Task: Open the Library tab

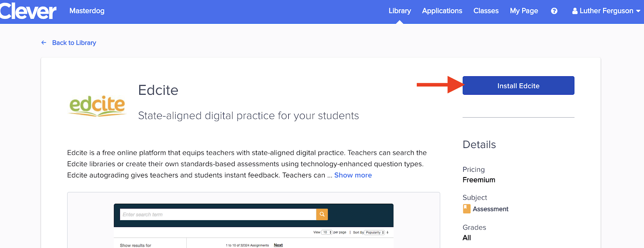Action: click(400, 11)
